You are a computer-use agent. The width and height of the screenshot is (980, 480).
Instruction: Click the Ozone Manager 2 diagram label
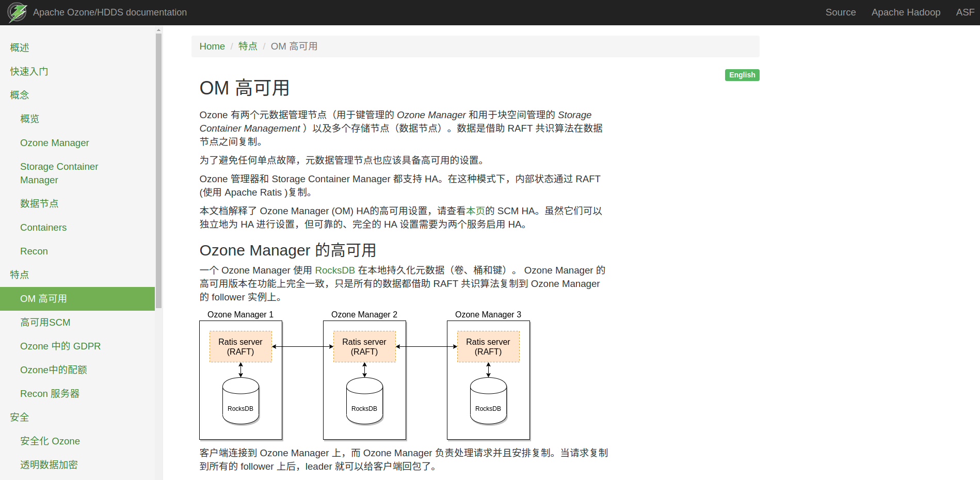[364, 315]
